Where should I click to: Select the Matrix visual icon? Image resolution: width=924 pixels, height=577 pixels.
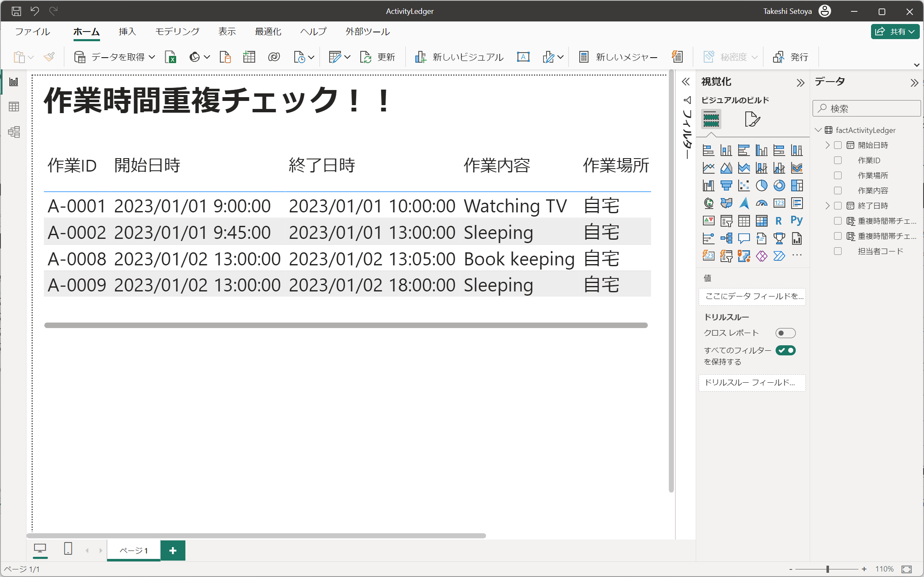(x=761, y=221)
